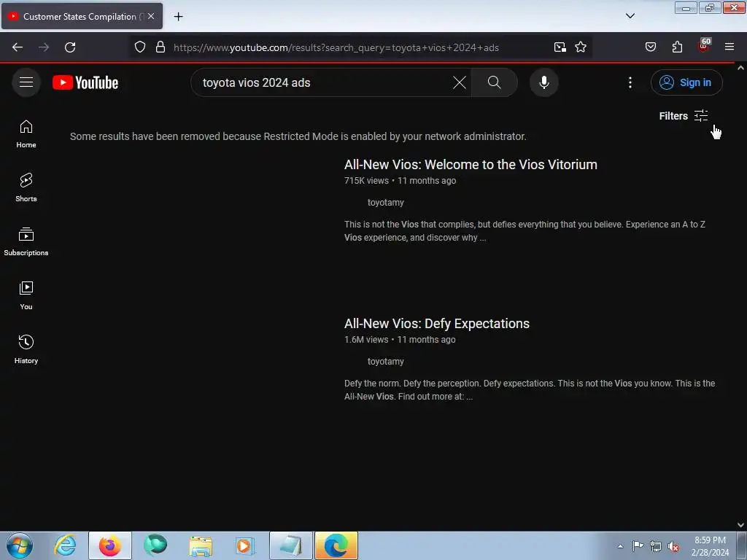Open Subscriptions in the sidebar
Viewport: 747px width, 560px height.
click(x=26, y=242)
